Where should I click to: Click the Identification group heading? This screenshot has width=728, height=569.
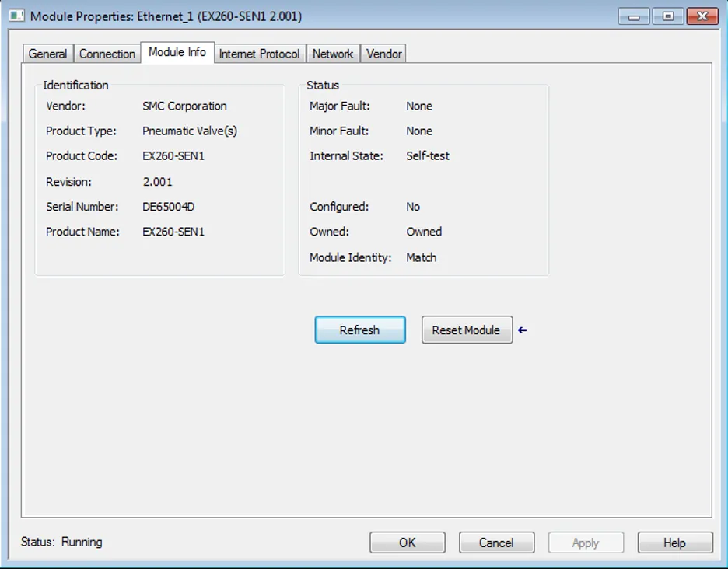pyautogui.click(x=75, y=85)
